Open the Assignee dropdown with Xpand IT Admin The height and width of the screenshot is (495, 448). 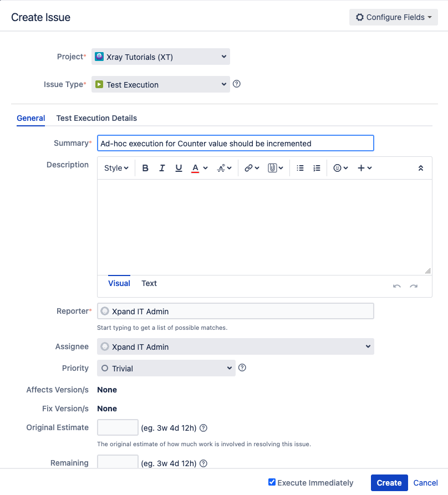tap(236, 346)
